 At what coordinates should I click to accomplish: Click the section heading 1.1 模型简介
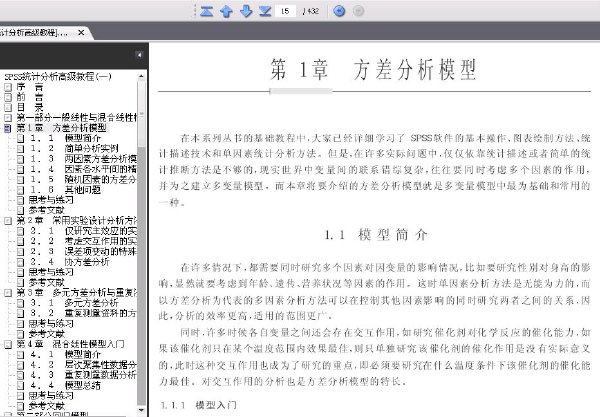pos(375,235)
